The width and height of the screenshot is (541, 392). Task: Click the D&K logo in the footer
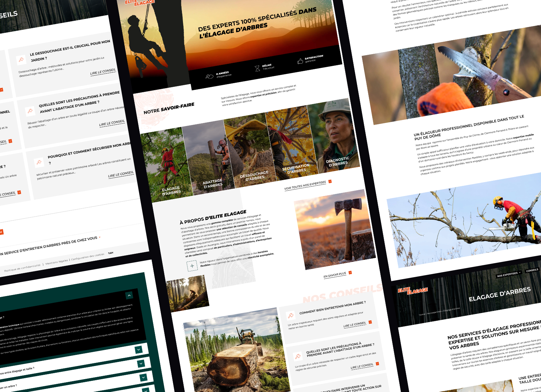tap(111, 253)
